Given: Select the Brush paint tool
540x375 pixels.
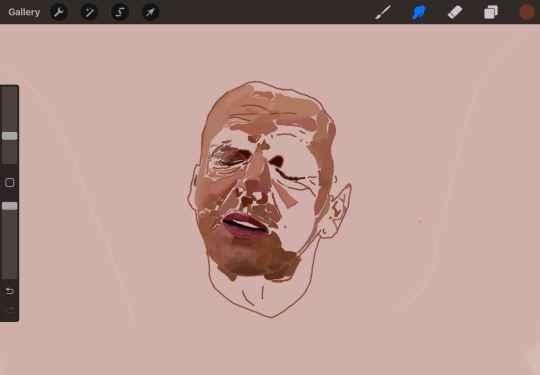Looking at the screenshot, I should pyautogui.click(x=383, y=12).
